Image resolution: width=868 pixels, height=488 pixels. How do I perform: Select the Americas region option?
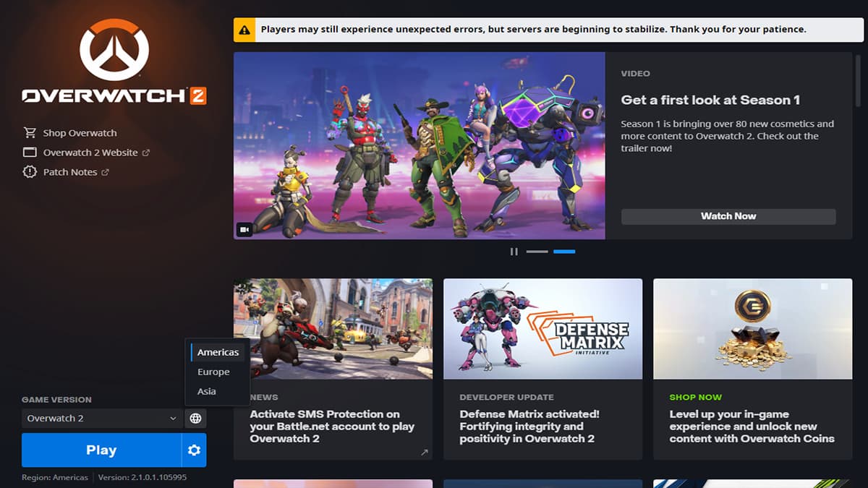218,352
